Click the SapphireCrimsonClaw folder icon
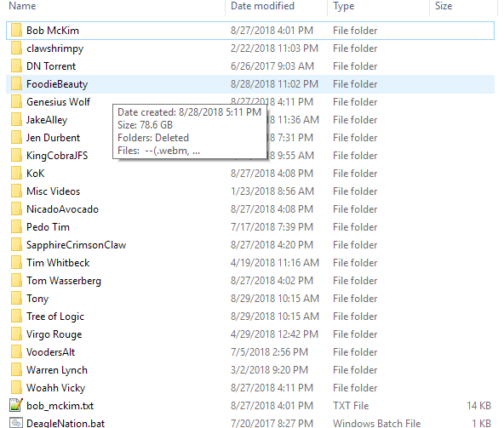The image size is (504, 428). 16,245
